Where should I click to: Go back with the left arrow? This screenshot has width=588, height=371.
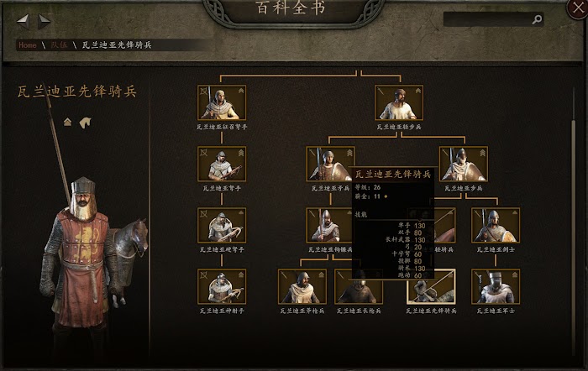[24, 21]
